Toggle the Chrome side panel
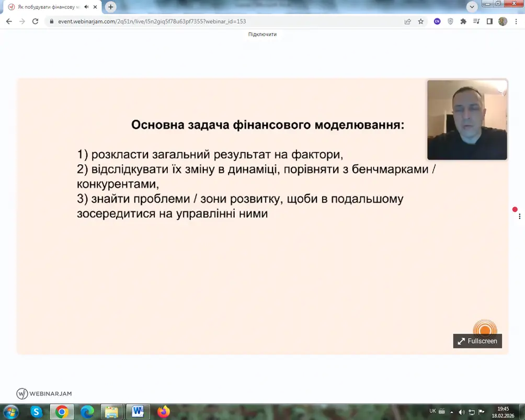The height and width of the screenshot is (420, 525). point(489,21)
